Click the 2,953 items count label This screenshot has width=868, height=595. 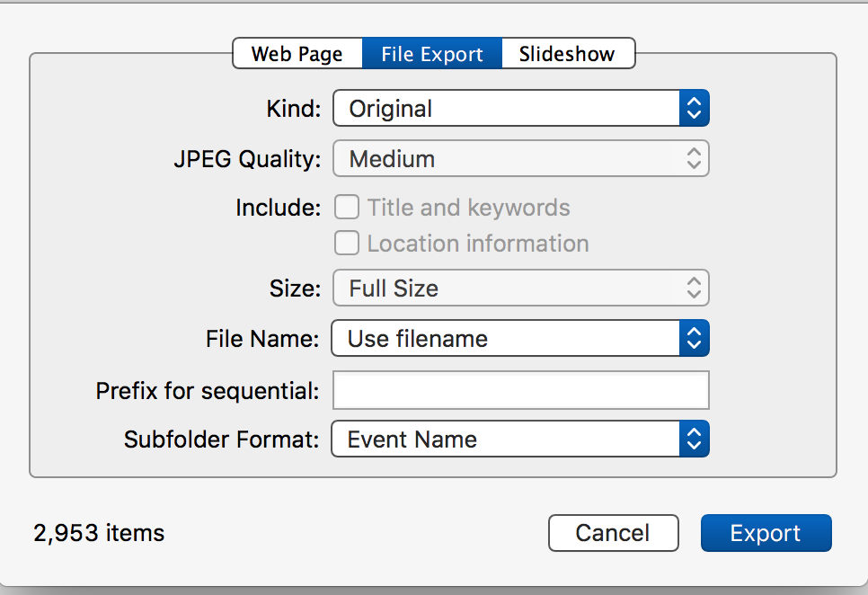click(x=99, y=533)
